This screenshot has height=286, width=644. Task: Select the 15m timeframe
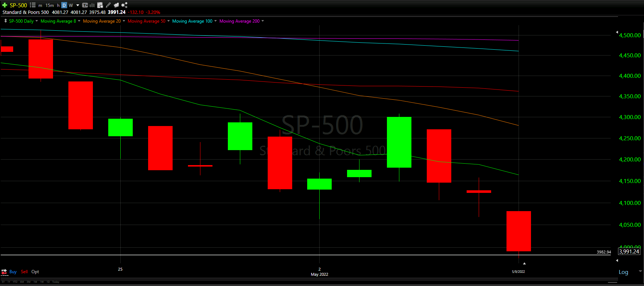[50, 5]
